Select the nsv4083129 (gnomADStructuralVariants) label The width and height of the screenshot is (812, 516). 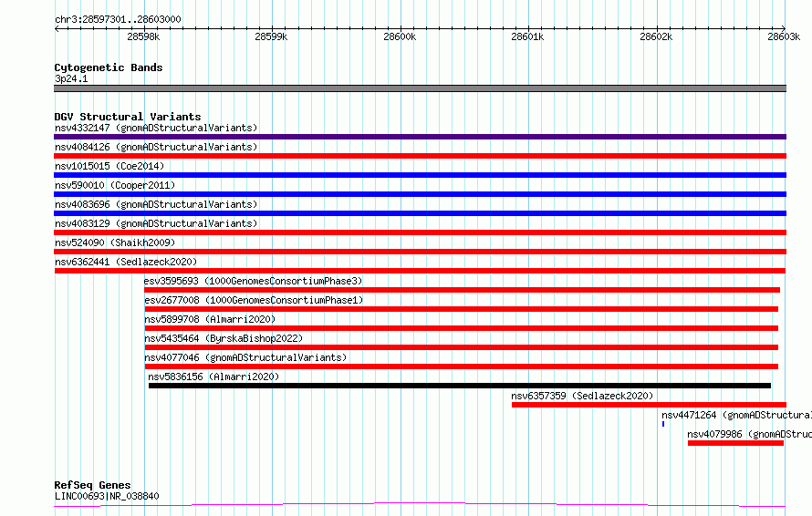[x=156, y=223]
